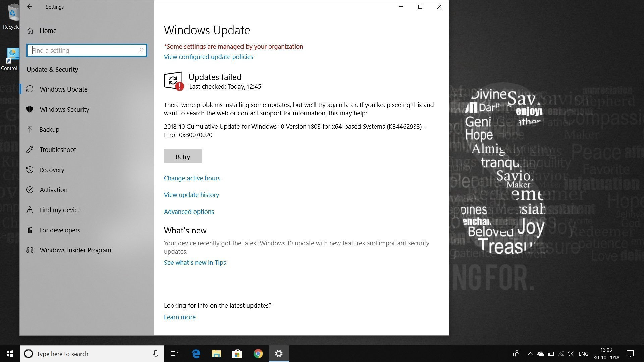The image size is (644, 362).
Task: Open Task View from the taskbar
Action: 174,354
